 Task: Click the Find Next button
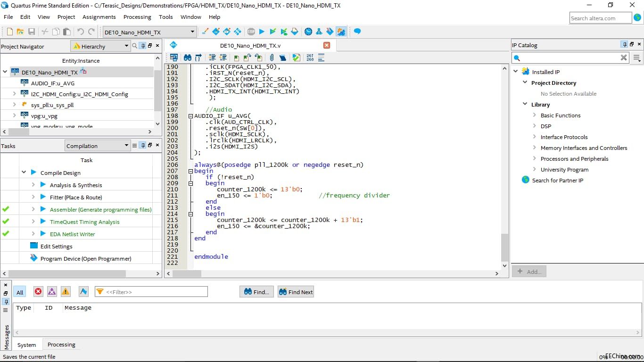click(296, 291)
